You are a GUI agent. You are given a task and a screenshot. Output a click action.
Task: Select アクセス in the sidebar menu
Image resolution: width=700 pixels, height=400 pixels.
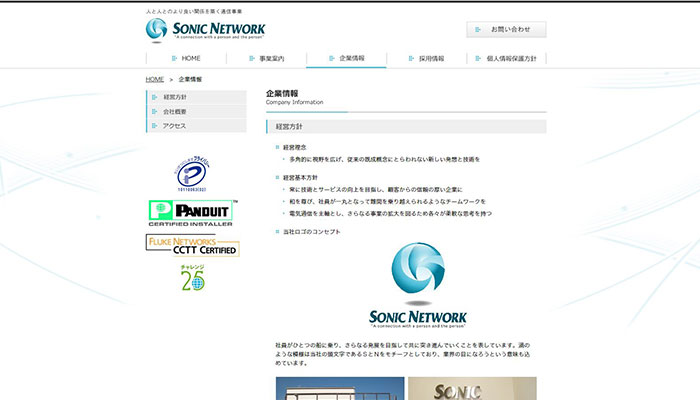pos(196,126)
